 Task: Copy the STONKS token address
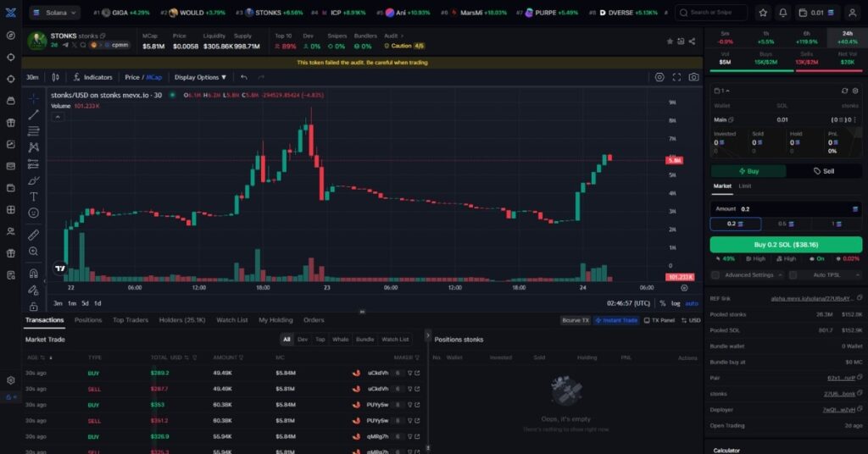(x=103, y=36)
